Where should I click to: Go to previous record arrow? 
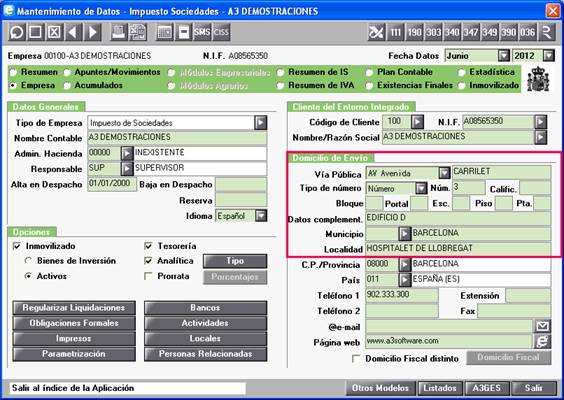[73, 32]
